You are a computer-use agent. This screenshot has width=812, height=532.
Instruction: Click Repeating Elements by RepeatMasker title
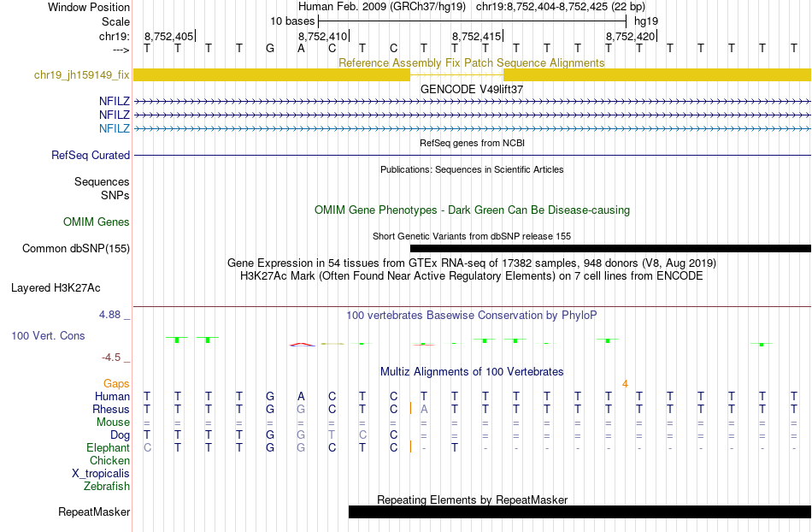pyautogui.click(x=472, y=499)
